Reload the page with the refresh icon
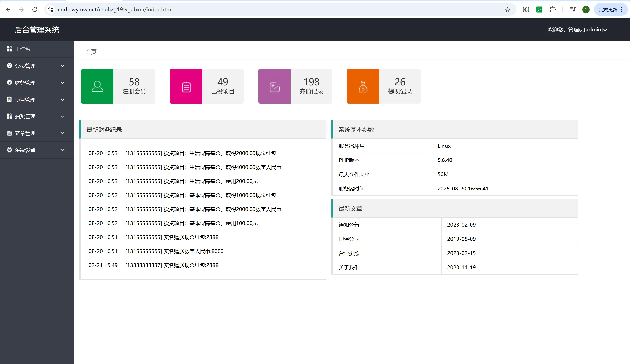630x364 pixels. click(35, 10)
